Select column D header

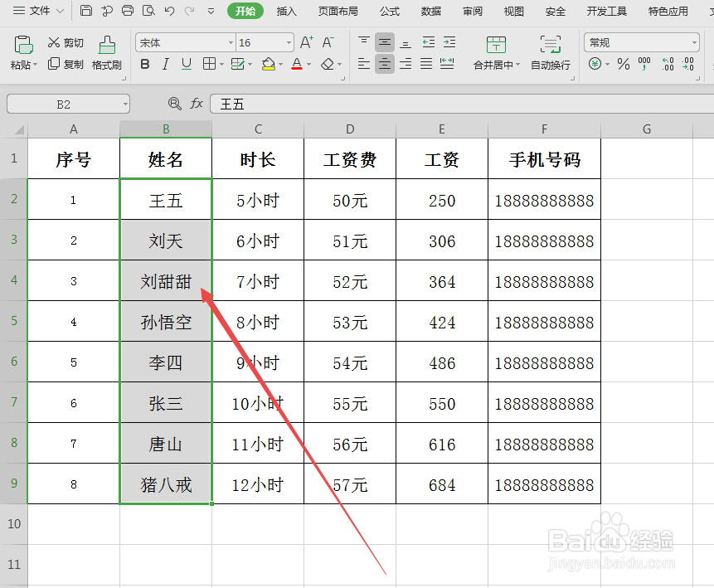[x=350, y=129]
